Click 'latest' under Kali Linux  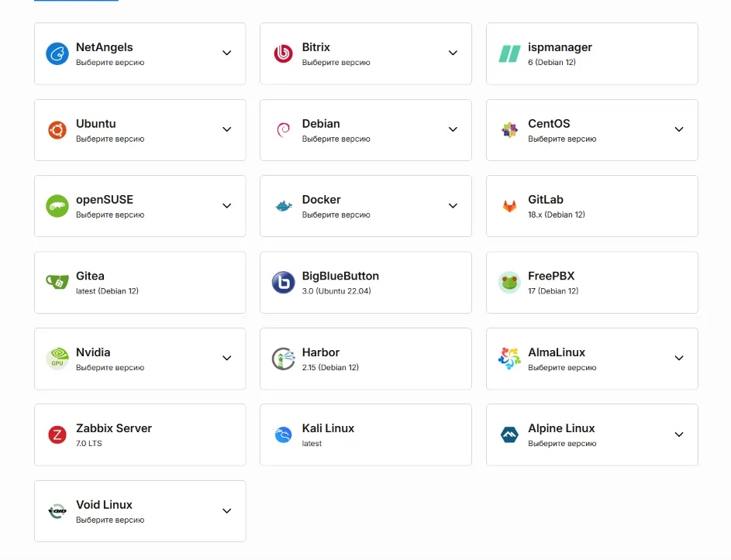pyautogui.click(x=312, y=444)
